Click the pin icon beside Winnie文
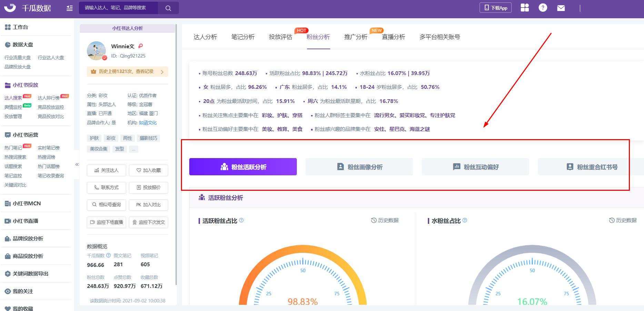 click(140, 46)
